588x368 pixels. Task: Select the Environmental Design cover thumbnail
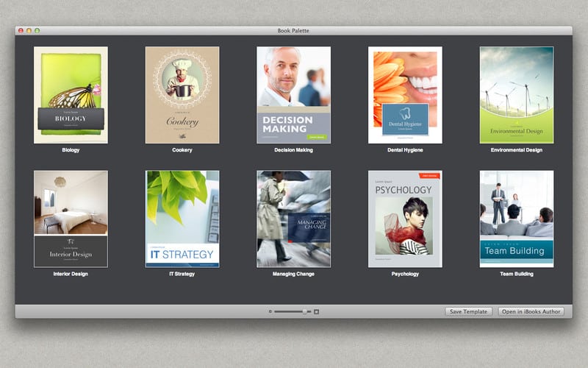pyautogui.click(x=517, y=95)
